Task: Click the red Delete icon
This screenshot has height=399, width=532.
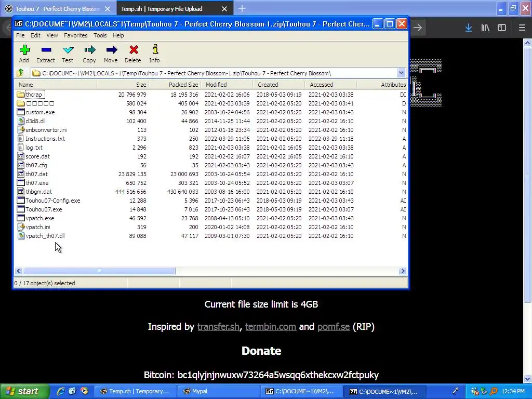Action: point(133,50)
